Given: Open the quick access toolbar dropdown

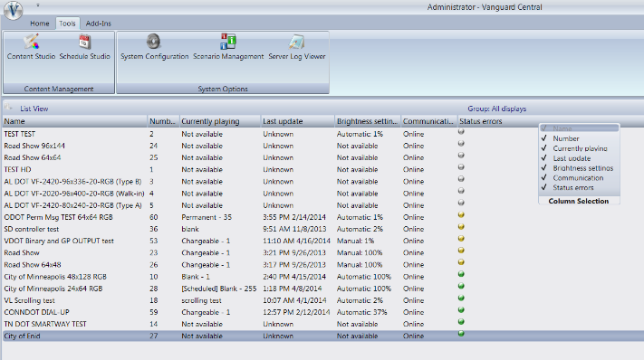Looking at the screenshot, I should coord(38,5).
